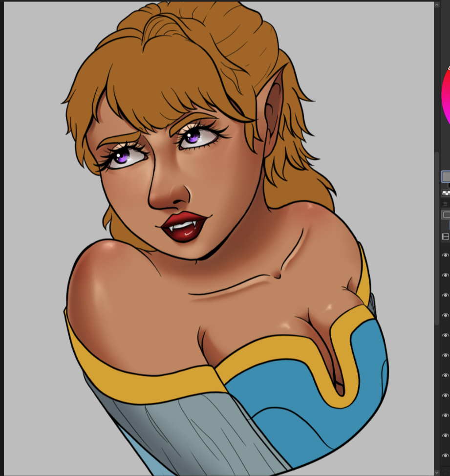The width and height of the screenshot is (450, 476).
Task: Click the white hue handle on the color wheel
Action: tap(449, 68)
